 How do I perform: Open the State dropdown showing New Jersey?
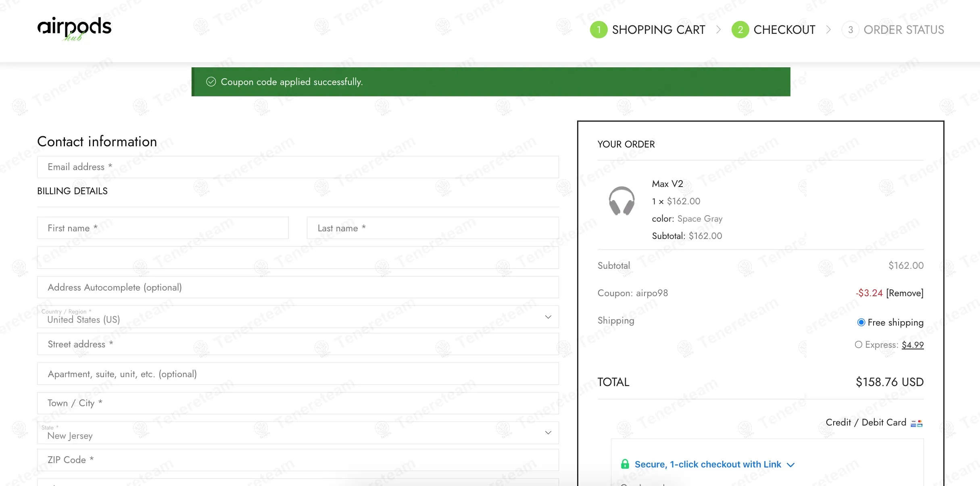click(x=298, y=433)
